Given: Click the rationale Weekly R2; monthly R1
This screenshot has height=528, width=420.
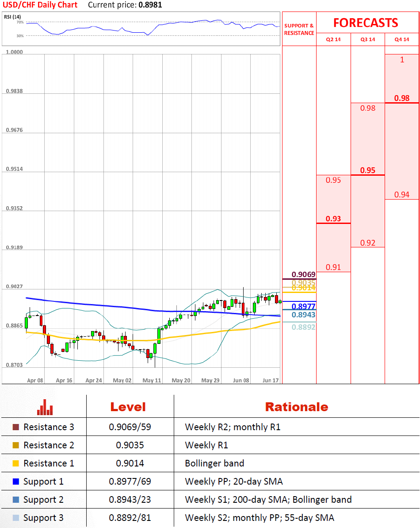Looking at the screenshot, I should pos(233,428).
